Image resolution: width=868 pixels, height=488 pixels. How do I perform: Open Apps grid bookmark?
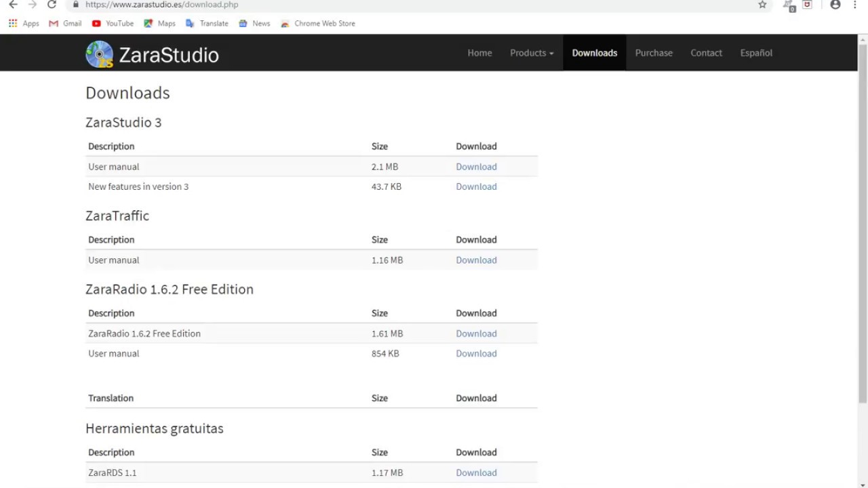[x=24, y=23]
